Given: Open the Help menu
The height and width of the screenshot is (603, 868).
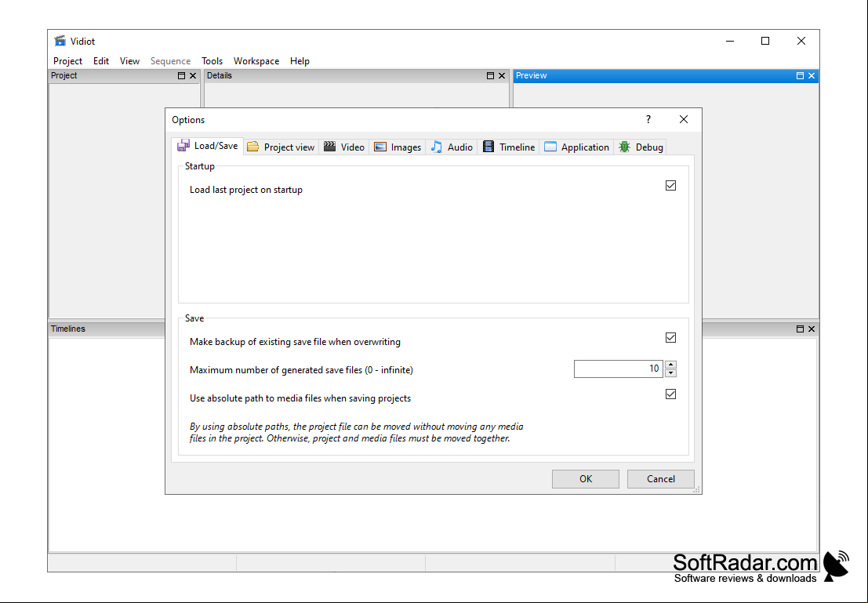Looking at the screenshot, I should coord(300,61).
